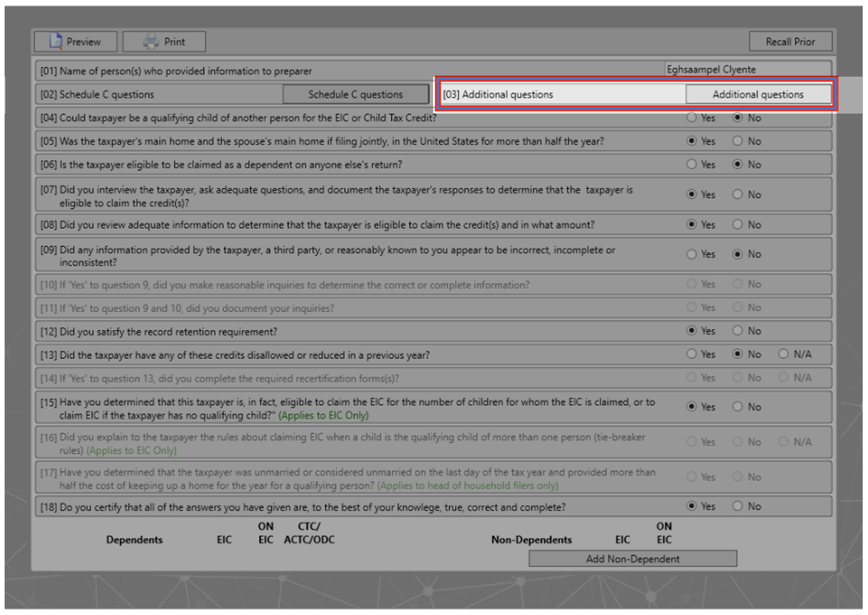Open Recall Prior
Image resolution: width=868 pixels, height=615 pixels.
coord(790,42)
